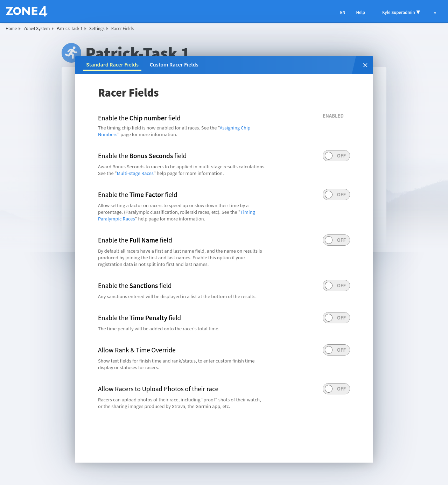
Task: Toggle Allow Rank & Time Override
Action: pyautogui.click(x=336, y=350)
